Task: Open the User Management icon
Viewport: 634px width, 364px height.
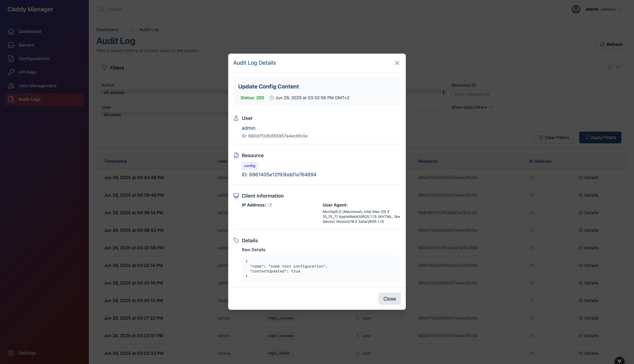Action: [11, 86]
